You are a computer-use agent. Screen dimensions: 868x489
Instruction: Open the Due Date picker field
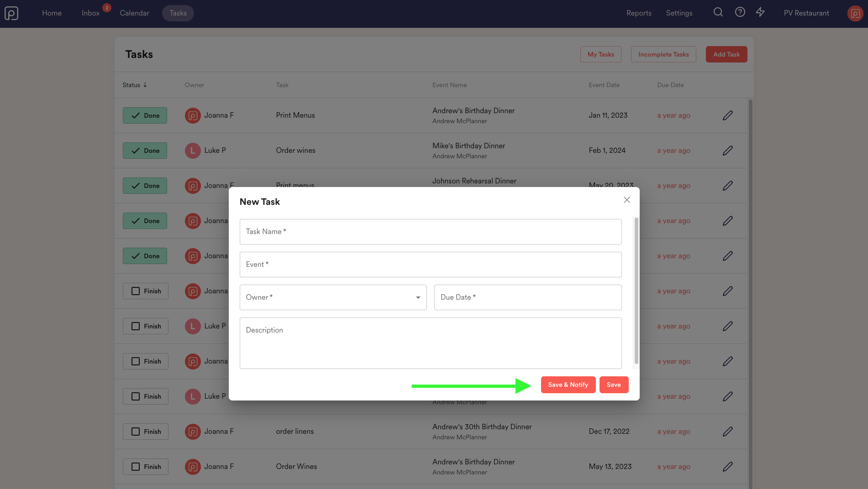coord(528,297)
